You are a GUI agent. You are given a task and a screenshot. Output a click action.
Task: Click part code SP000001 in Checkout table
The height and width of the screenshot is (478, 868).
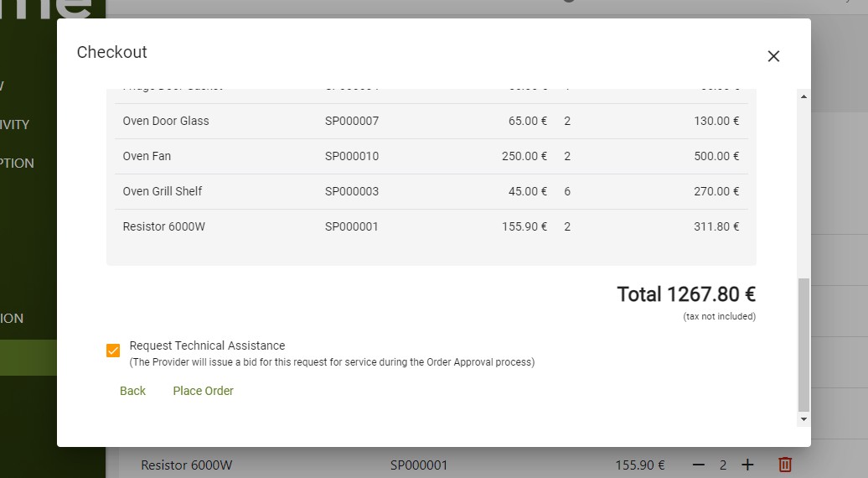pyautogui.click(x=352, y=226)
